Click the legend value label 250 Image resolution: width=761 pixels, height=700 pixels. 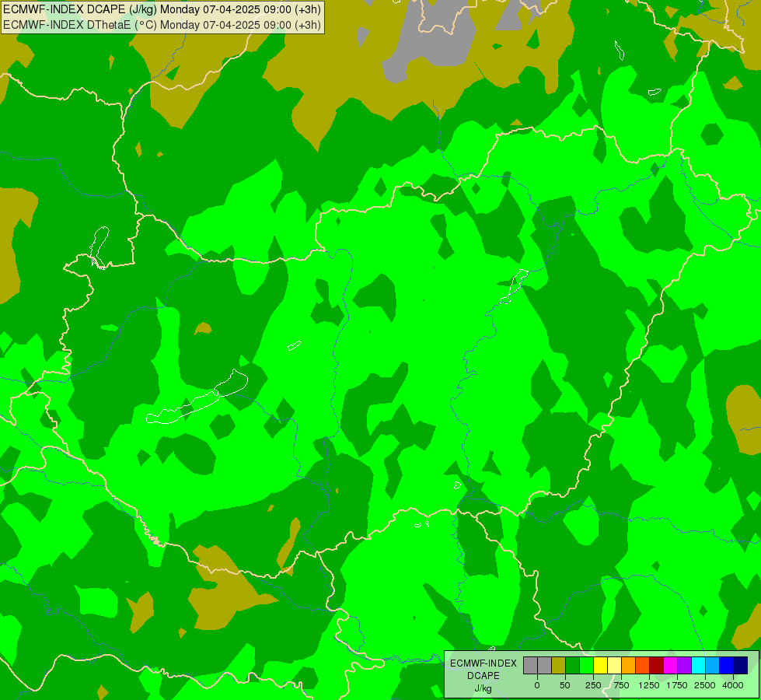pos(593,685)
